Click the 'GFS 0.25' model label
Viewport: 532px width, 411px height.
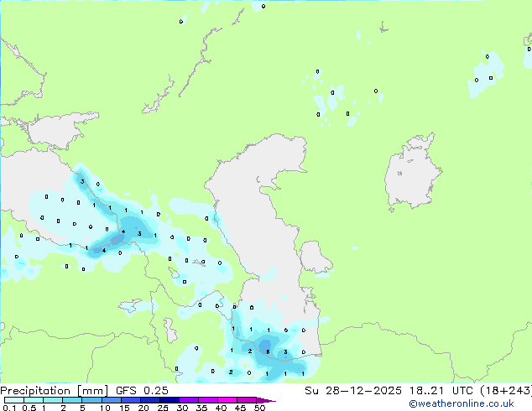pyautogui.click(x=142, y=391)
